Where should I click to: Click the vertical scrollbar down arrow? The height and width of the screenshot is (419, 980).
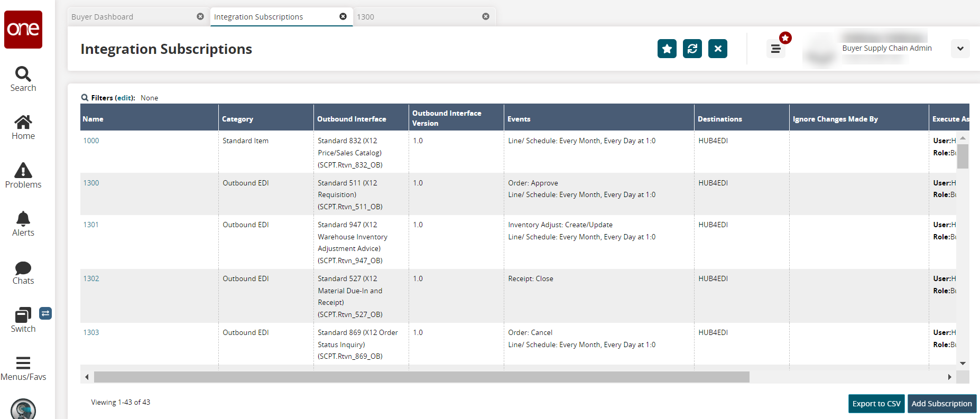[963, 363]
